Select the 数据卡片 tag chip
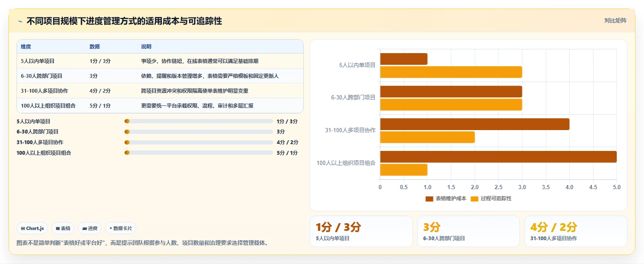The height and width of the screenshot is (264, 644). [121, 228]
